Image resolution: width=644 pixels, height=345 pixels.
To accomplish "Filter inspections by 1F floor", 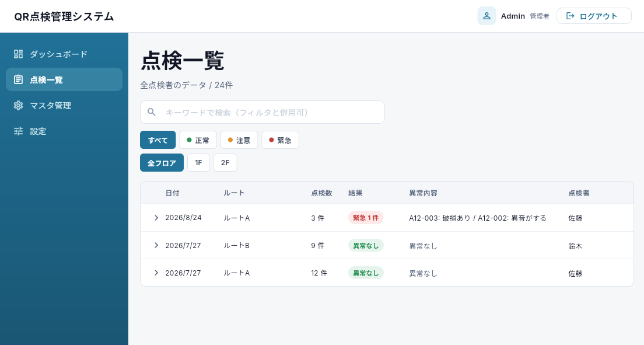I will click(198, 162).
